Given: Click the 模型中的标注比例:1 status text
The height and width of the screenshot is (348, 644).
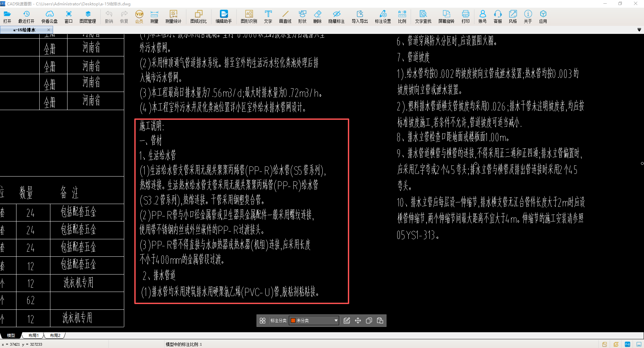Looking at the screenshot, I should pos(184,344).
